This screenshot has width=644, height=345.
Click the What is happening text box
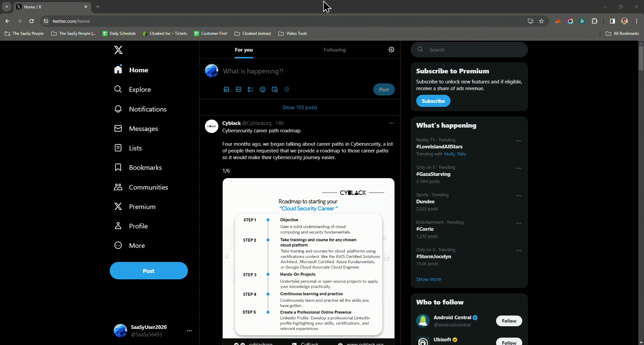tap(253, 71)
